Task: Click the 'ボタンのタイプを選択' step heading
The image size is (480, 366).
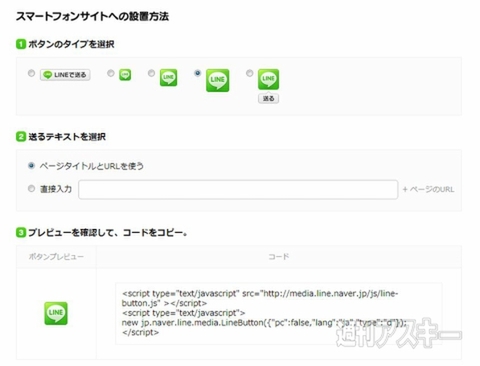Action: click(71, 44)
